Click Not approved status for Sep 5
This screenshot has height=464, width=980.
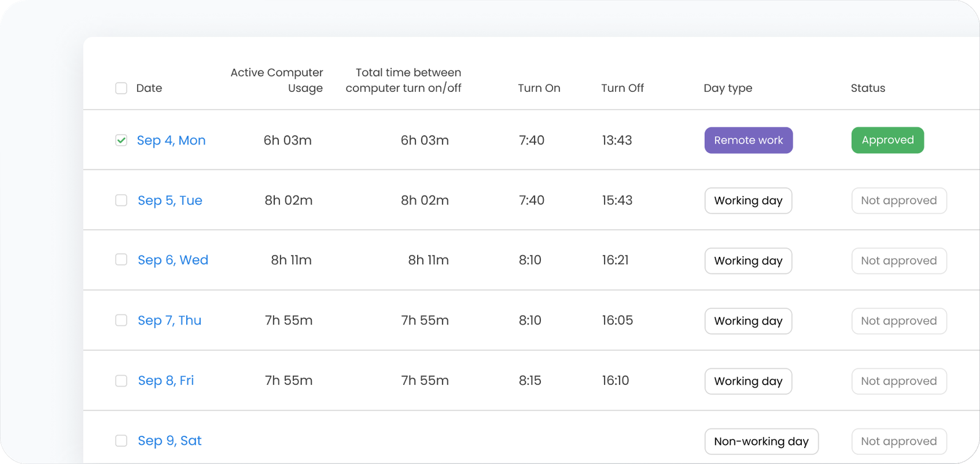(899, 200)
